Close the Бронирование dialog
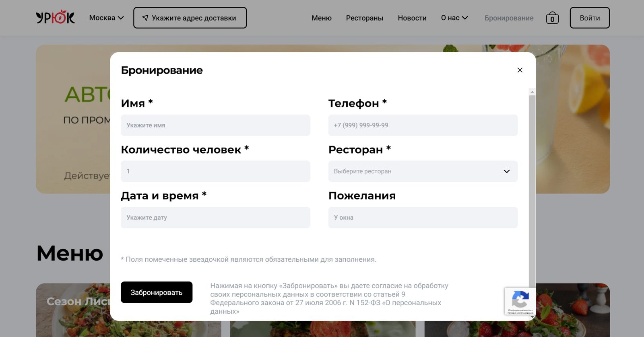The height and width of the screenshot is (337, 644). tap(520, 70)
